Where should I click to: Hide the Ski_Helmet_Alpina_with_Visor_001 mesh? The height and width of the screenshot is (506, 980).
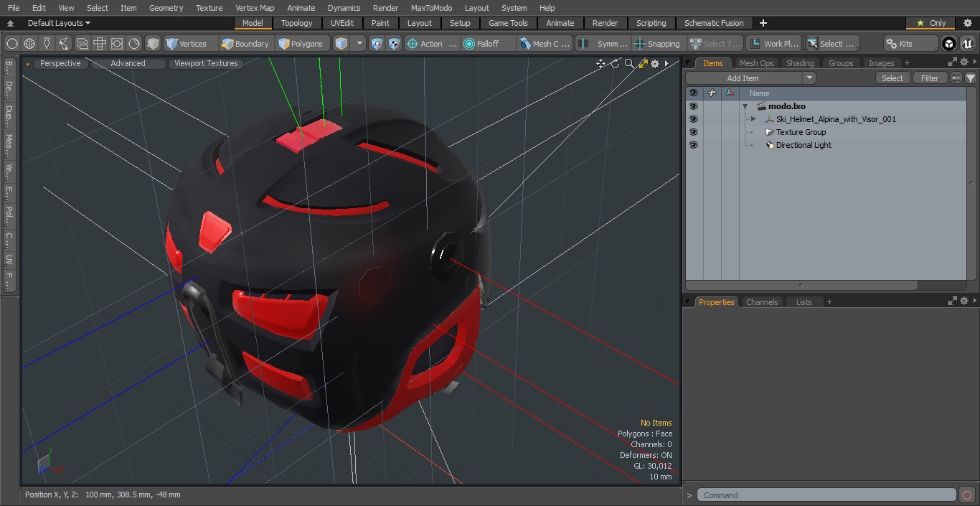[693, 119]
